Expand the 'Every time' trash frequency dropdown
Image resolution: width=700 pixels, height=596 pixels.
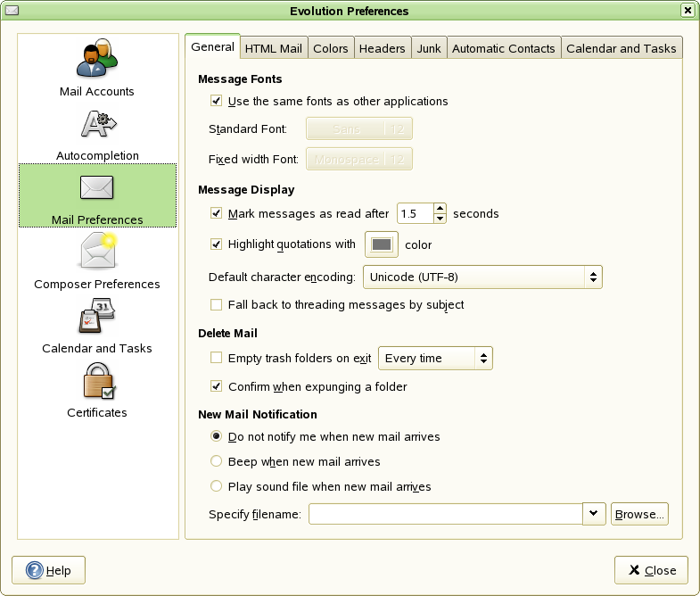pos(435,359)
